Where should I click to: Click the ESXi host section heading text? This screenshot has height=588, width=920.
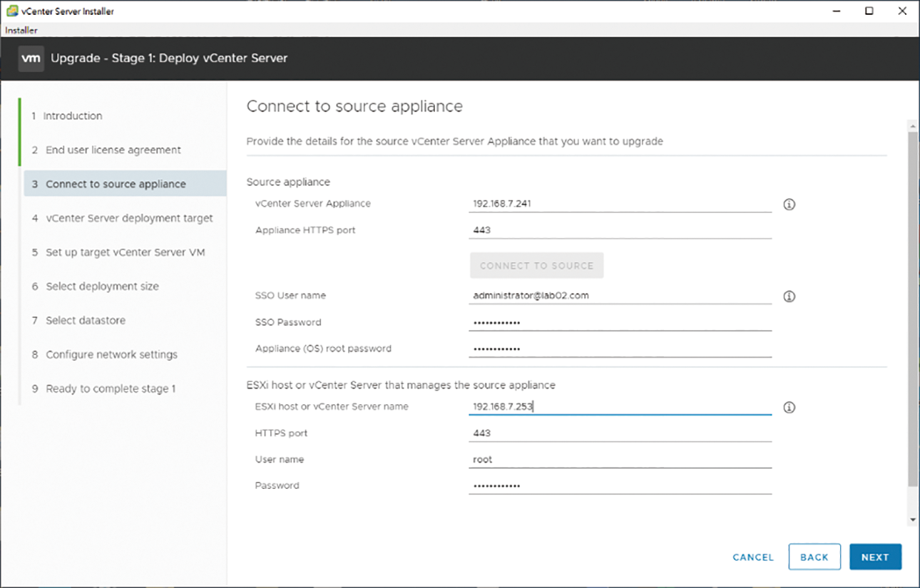pos(401,386)
